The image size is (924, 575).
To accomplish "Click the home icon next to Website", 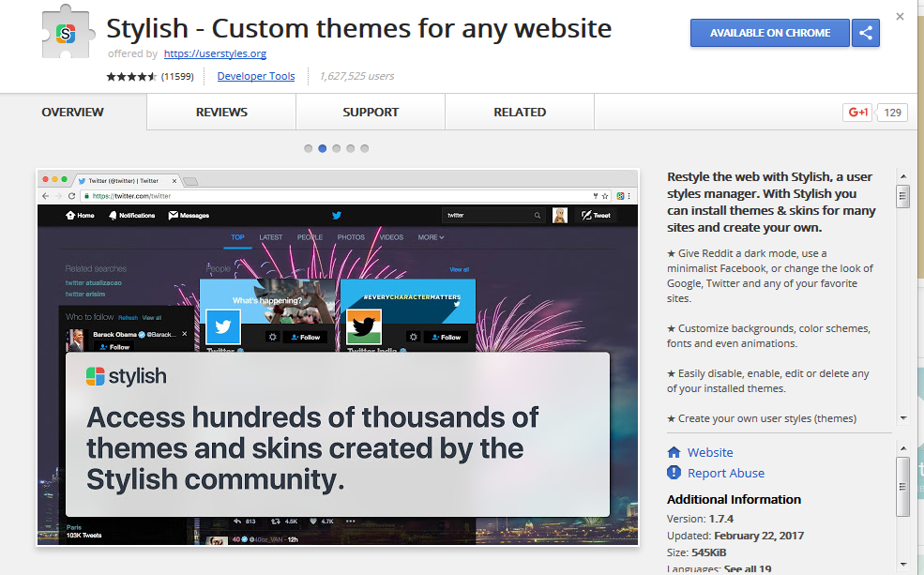I will 674,452.
